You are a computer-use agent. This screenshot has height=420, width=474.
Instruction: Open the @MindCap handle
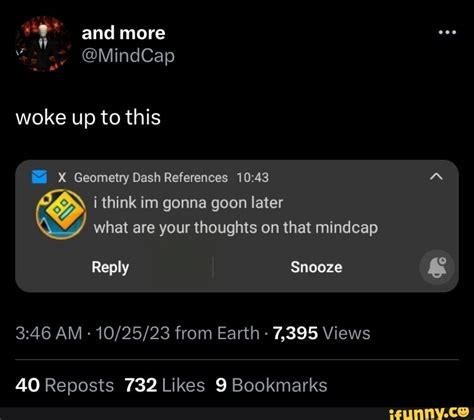(128, 56)
